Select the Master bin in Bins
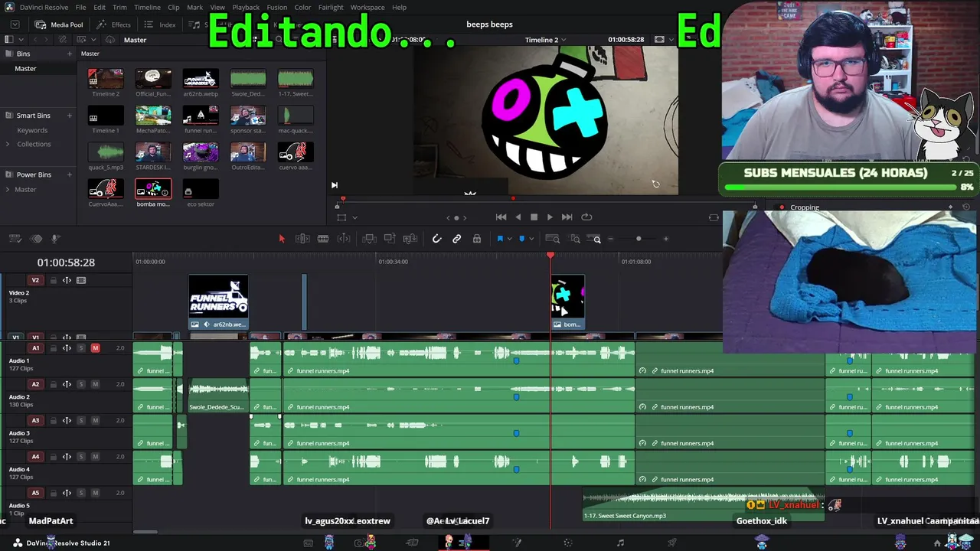980x551 pixels. click(25, 68)
